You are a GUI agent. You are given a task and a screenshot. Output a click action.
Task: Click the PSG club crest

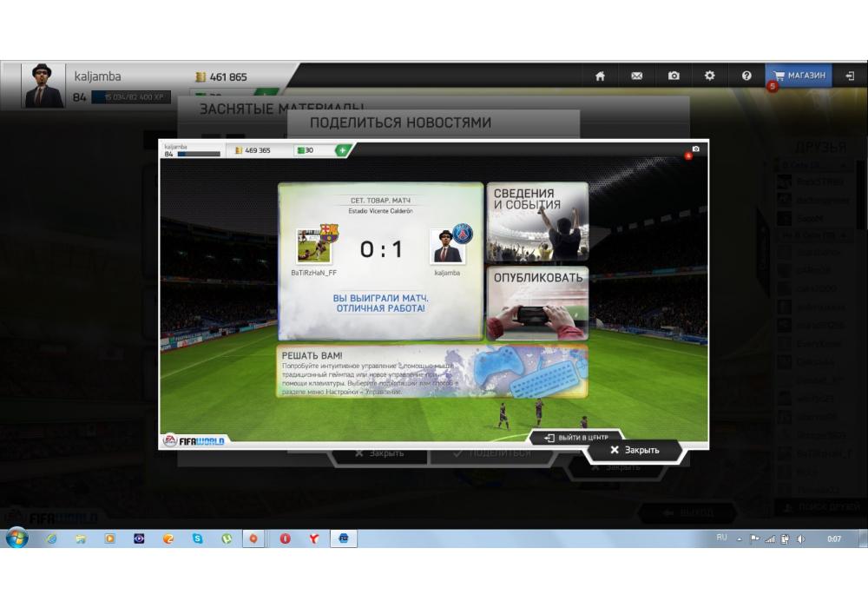(463, 234)
